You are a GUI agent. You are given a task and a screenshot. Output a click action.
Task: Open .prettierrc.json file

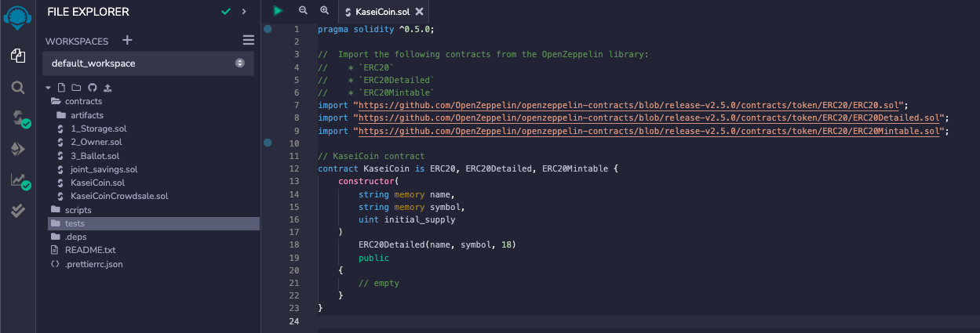(x=86, y=264)
